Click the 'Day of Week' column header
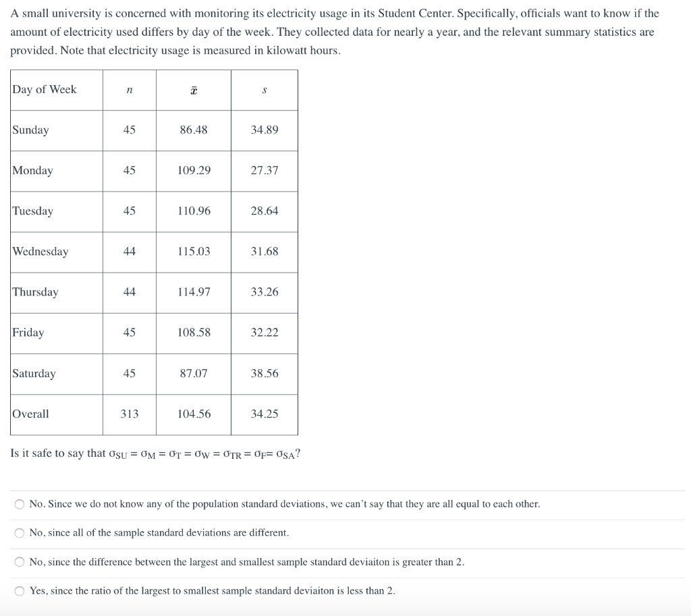 coord(44,90)
